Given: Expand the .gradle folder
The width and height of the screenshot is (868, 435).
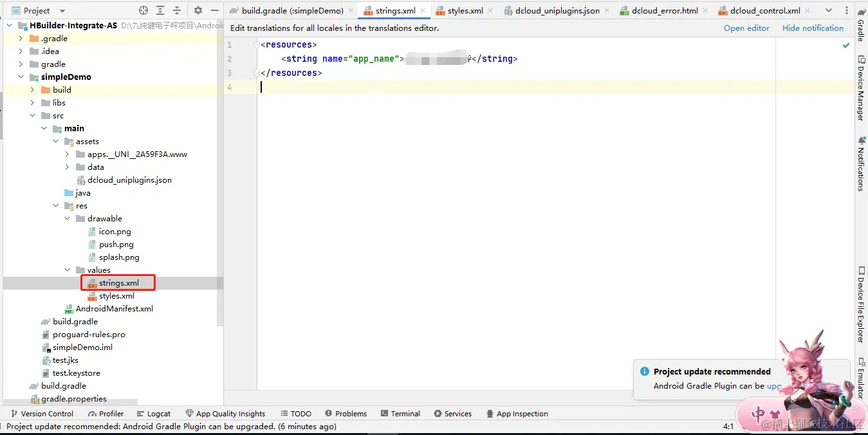Looking at the screenshot, I should pos(21,39).
